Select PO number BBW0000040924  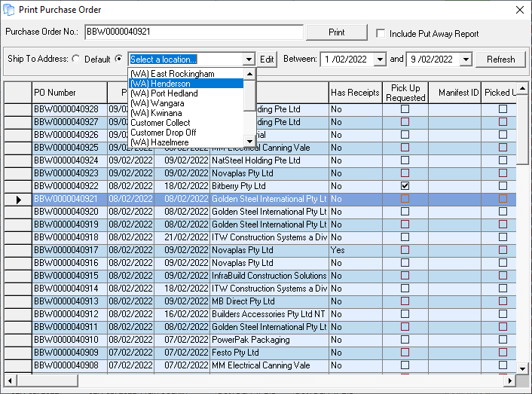[69, 160]
